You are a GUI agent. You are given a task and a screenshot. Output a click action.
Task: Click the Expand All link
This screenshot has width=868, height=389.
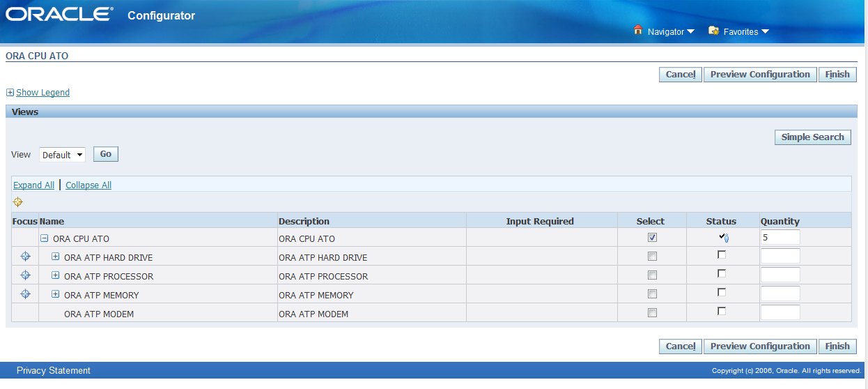tap(33, 185)
